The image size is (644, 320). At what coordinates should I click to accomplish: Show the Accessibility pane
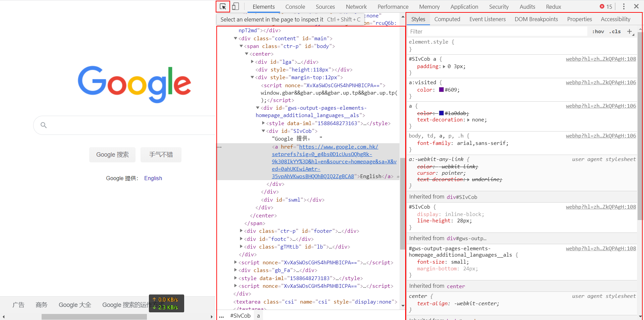point(615,19)
